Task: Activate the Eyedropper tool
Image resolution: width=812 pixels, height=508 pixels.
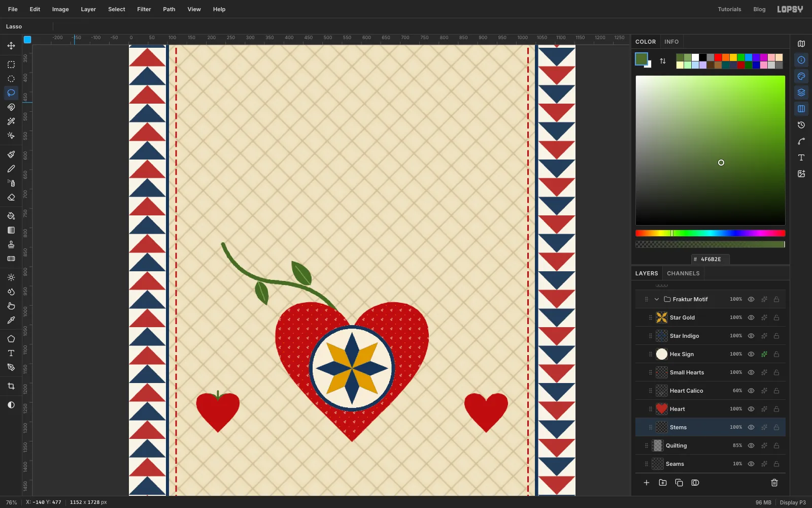Action: click(11, 320)
